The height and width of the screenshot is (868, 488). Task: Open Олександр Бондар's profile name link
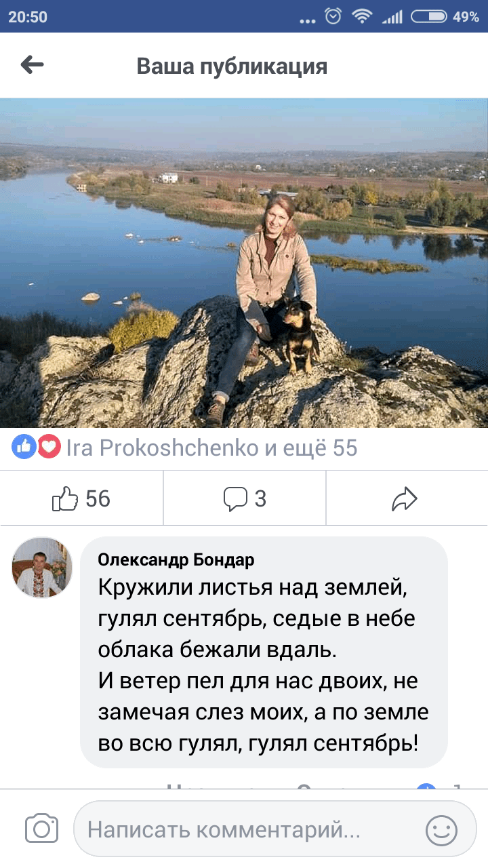click(176, 559)
